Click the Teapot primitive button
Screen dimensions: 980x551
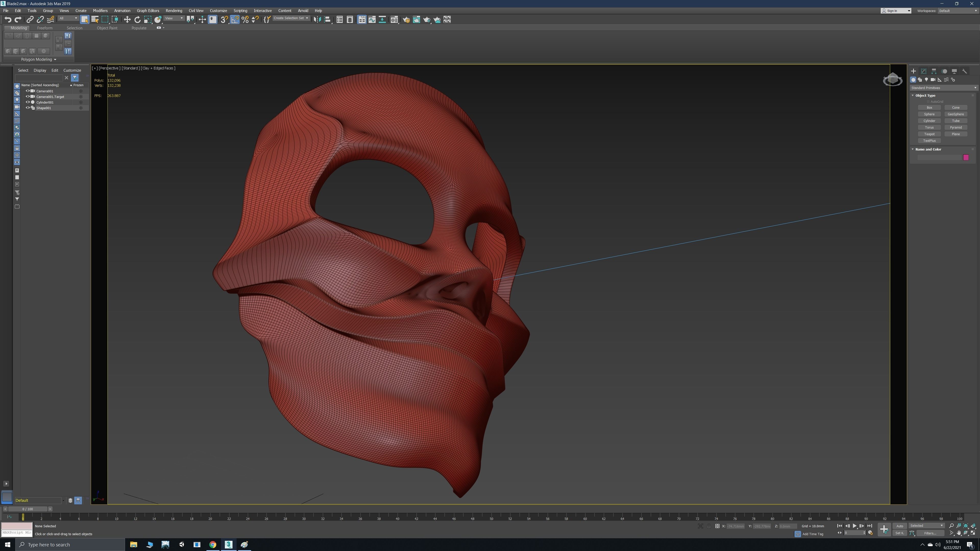(x=929, y=134)
